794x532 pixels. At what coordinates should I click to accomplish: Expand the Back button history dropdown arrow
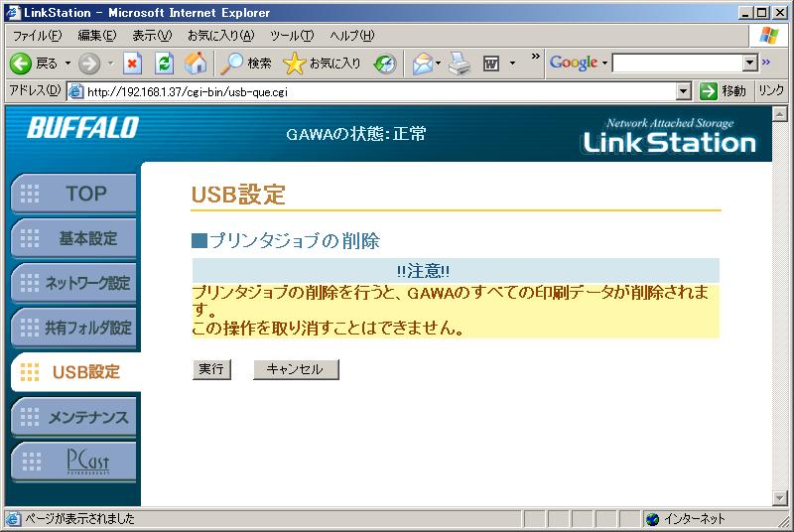pyautogui.click(x=67, y=64)
